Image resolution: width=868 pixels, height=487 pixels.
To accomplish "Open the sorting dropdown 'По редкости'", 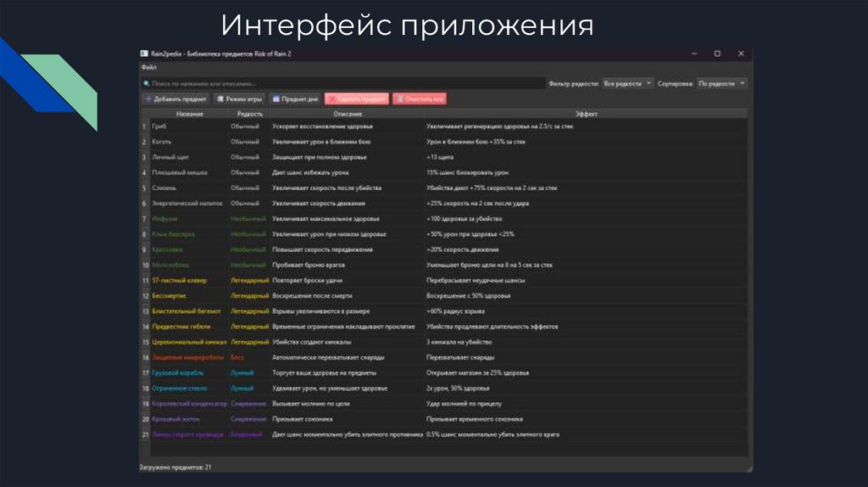I will (722, 84).
